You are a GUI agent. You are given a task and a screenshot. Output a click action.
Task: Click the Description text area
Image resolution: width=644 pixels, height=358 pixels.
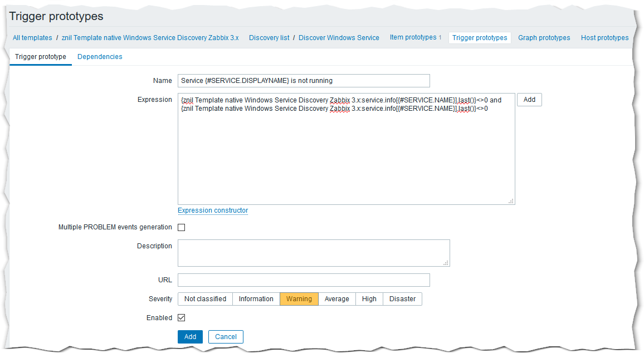pyautogui.click(x=313, y=253)
